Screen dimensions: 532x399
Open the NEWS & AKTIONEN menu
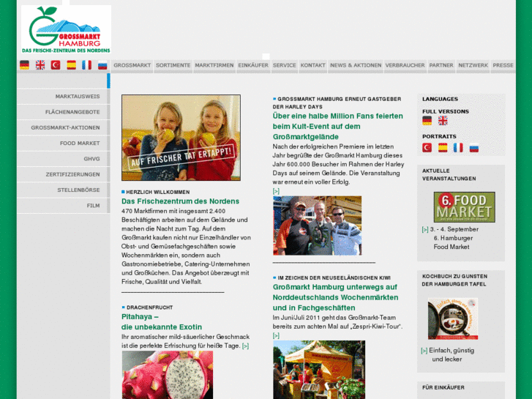pyautogui.click(x=356, y=66)
